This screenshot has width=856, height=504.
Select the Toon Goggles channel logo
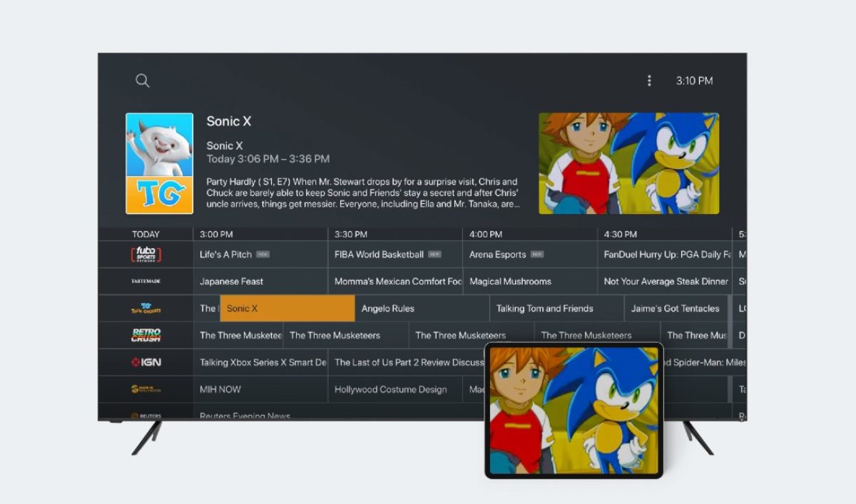click(146, 309)
